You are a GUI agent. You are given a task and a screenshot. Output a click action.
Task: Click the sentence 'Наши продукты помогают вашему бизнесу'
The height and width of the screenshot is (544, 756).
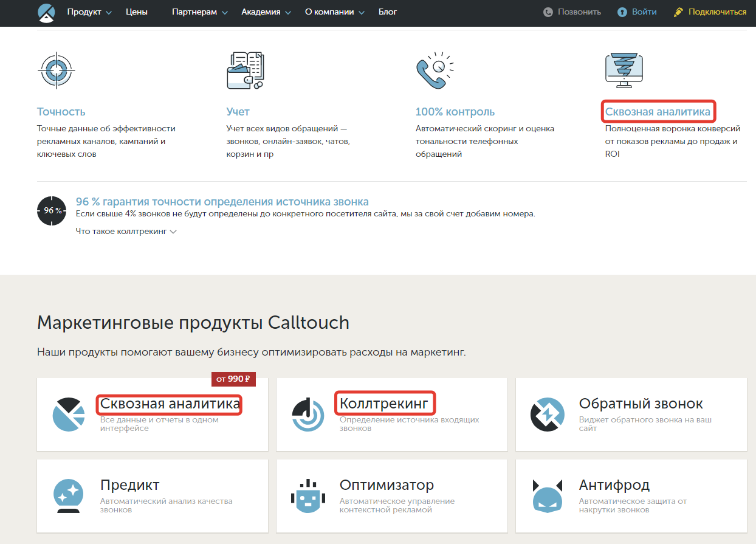pyautogui.click(x=252, y=352)
